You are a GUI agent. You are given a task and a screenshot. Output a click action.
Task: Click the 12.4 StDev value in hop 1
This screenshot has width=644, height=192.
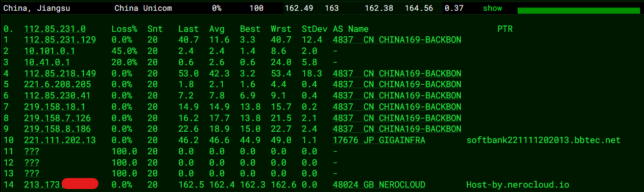312,40
